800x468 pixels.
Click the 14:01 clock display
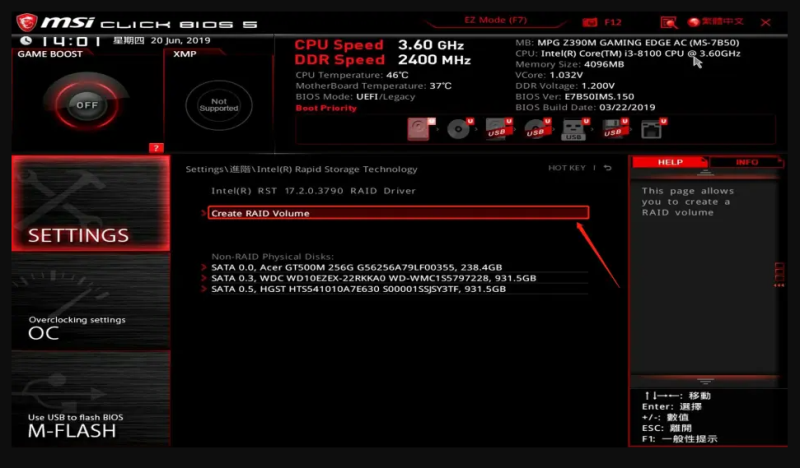point(70,41)
